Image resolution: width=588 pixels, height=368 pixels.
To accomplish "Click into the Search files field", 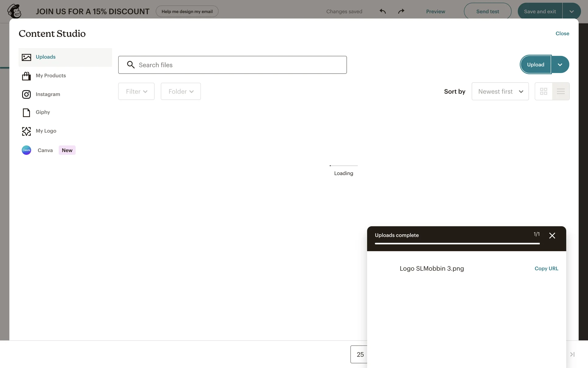I will tap(233, 65).
